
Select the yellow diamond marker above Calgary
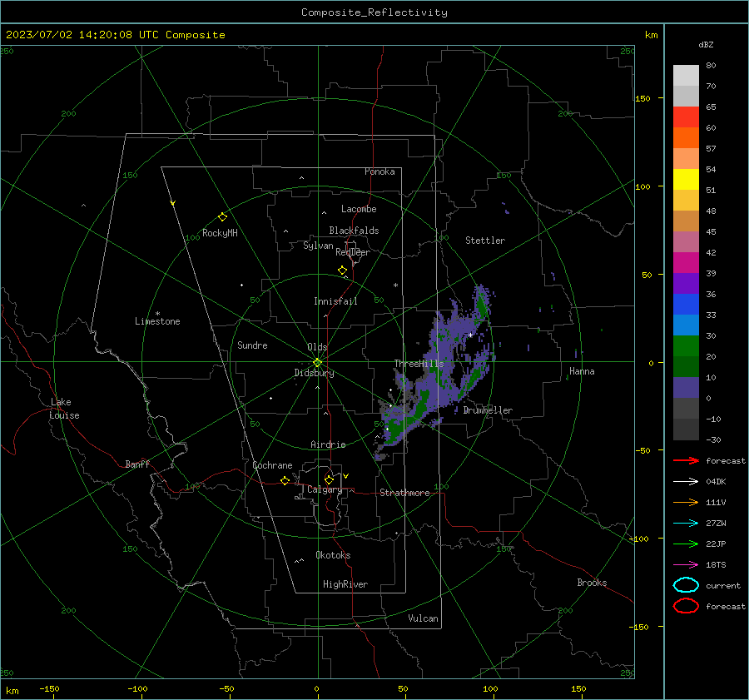[x=329, y=479]
